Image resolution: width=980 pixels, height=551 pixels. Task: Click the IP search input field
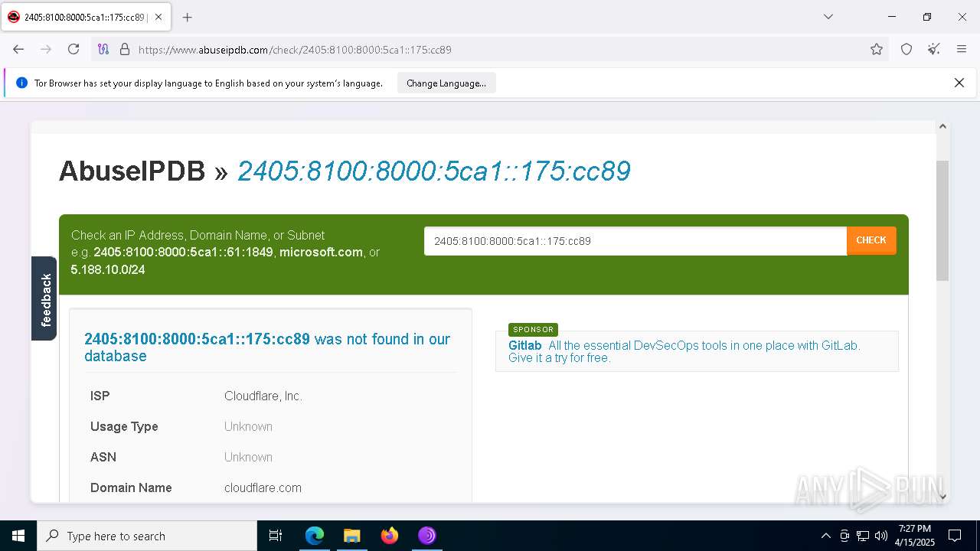[635, 241]
